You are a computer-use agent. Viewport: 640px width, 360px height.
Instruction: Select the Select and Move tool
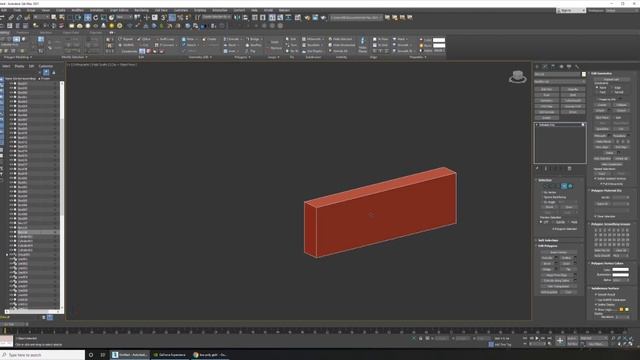(x=88, y=18)
